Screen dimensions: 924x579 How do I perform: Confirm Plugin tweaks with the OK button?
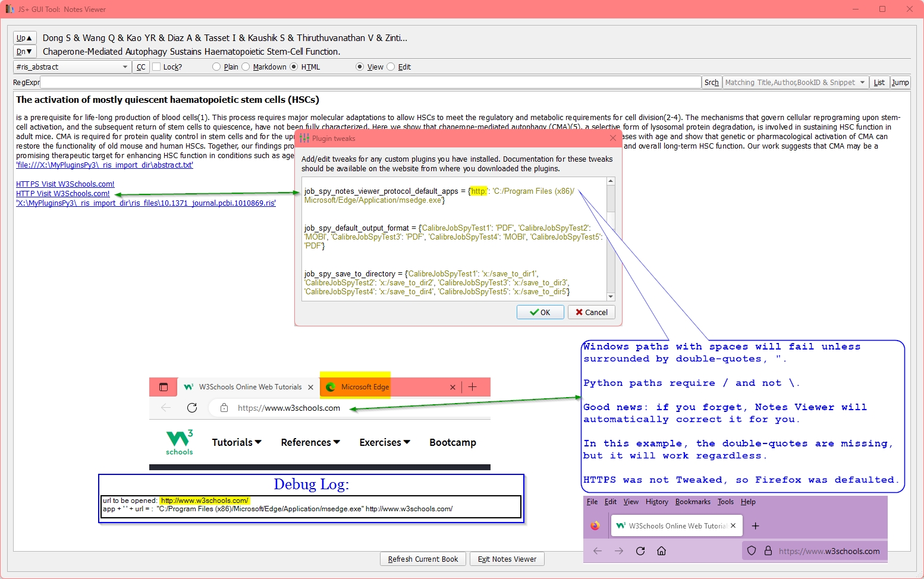pyautogui.click(x=540, y=312)
